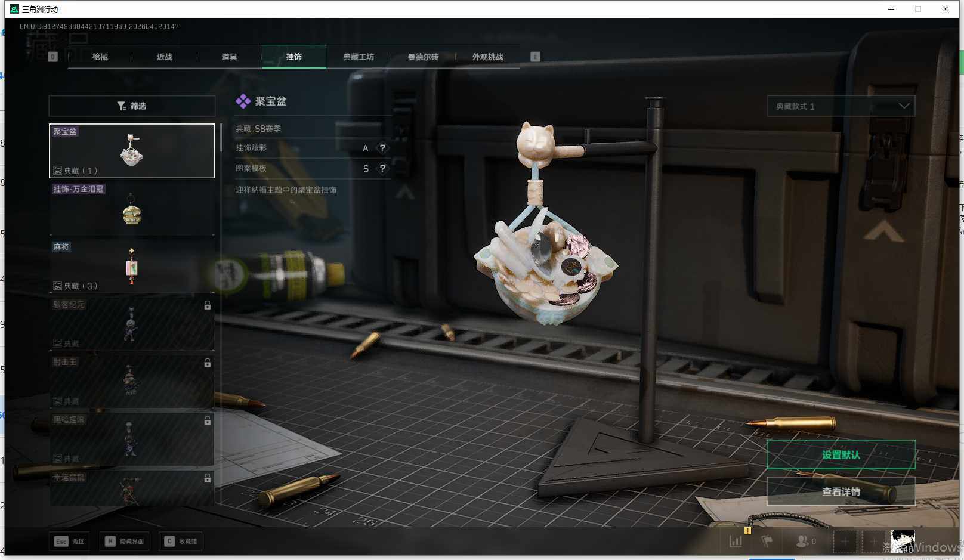Open the friends icon showing 0
Screen dimensions: 964x560
click(806, 542)
